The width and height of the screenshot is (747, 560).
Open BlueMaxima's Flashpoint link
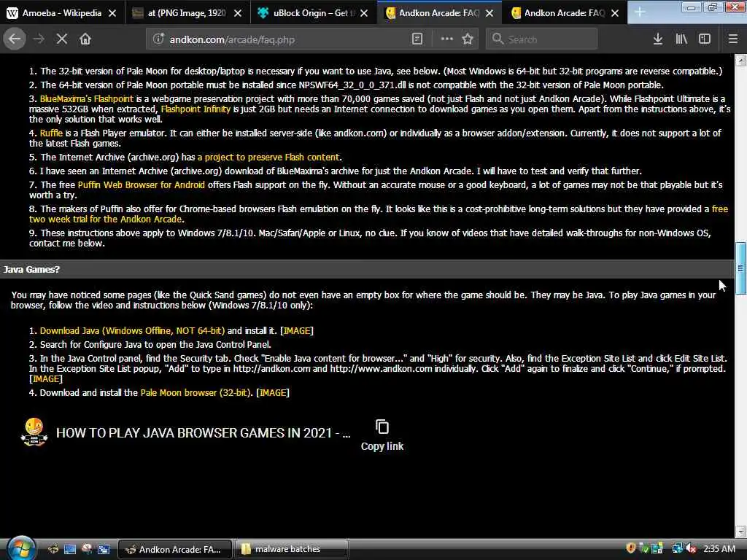[86, 98]
